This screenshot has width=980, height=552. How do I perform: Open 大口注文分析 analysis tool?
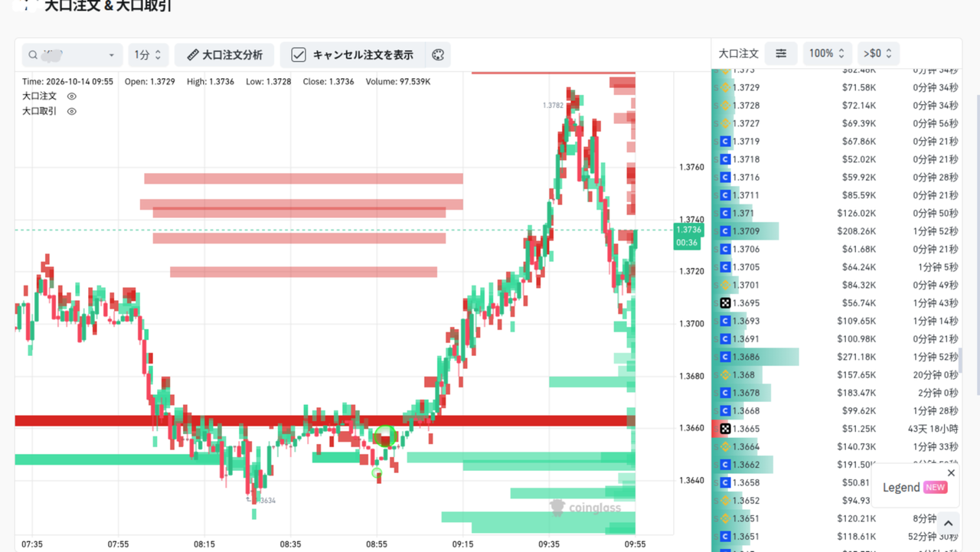click(224, 55)
